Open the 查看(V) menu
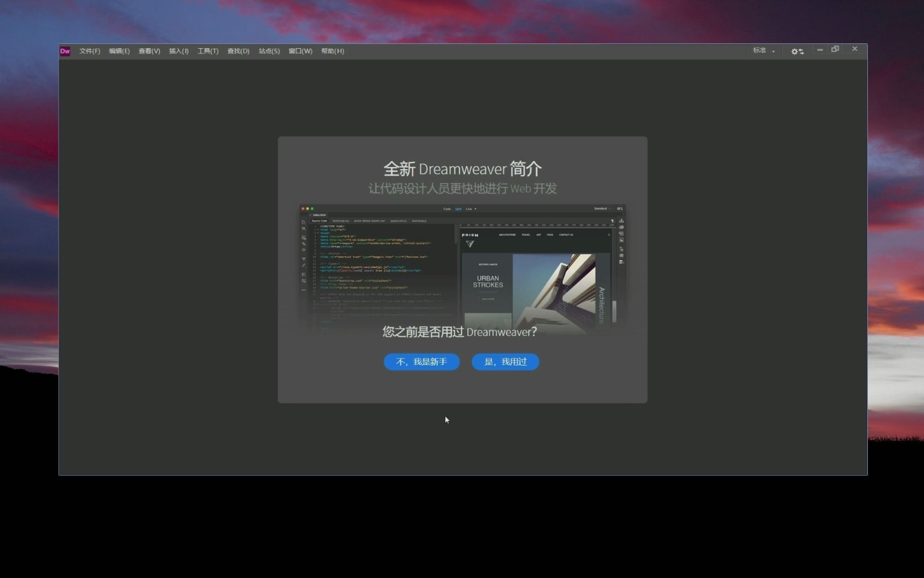The width and height of the screenshot is (924, 578). point(149,51)
